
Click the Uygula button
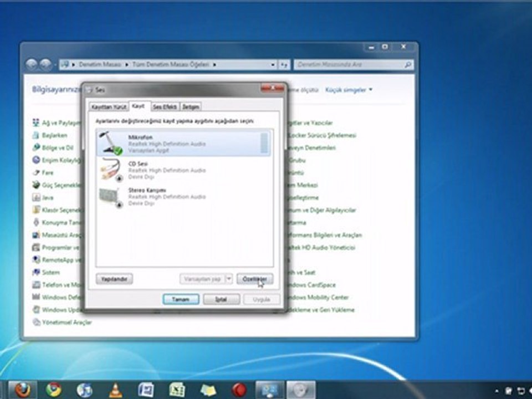pyautogui.click(x=262, y=300)
